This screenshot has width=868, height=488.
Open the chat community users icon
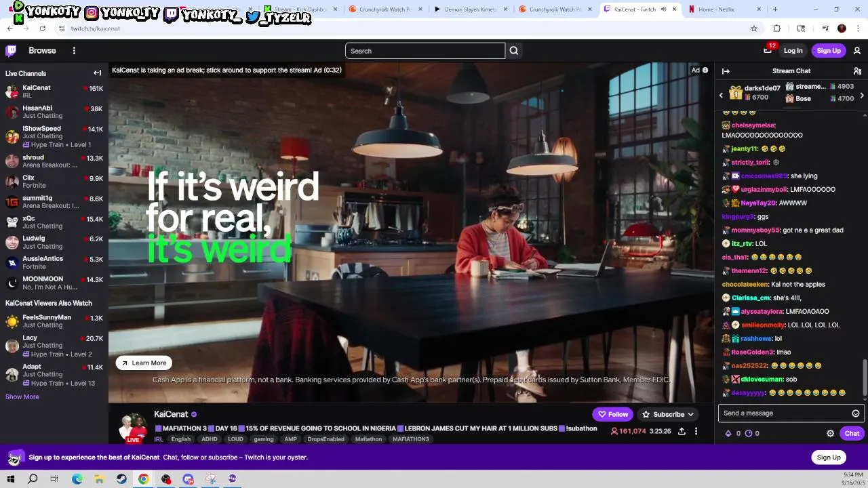pyautogui.click(x=857, y=71)
